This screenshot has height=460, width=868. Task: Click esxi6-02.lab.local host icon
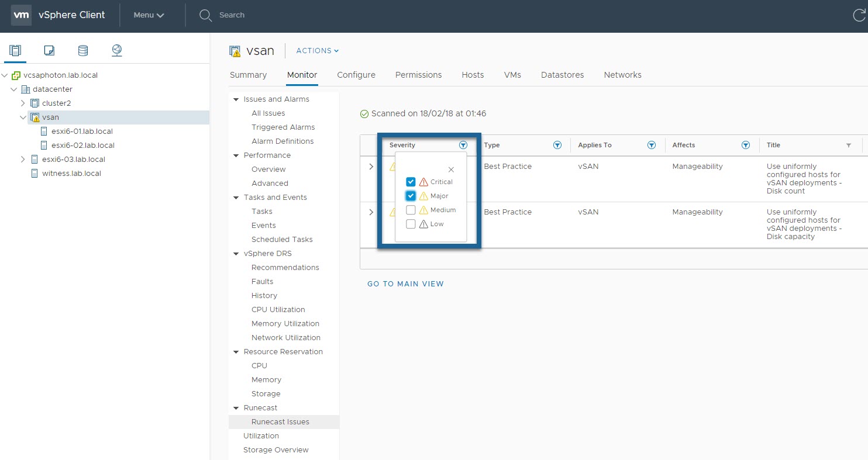coord(44,146)
